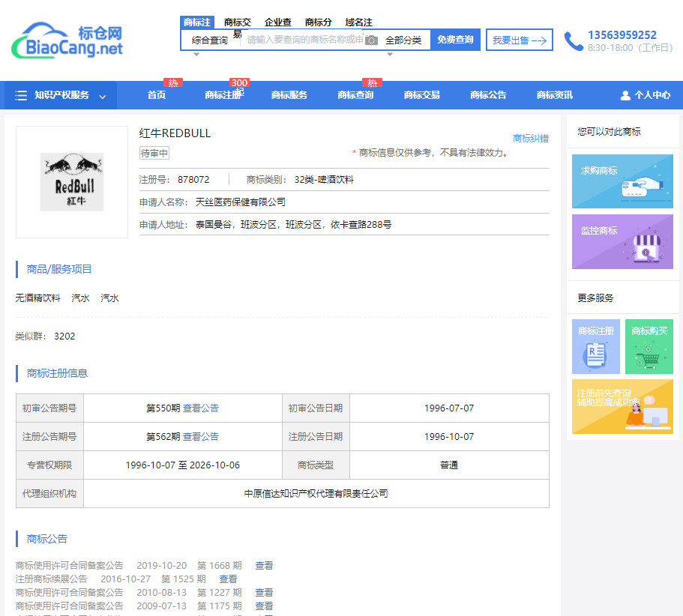Open 商标服务 in the navigation bar
The image size is (683, 616).
point(289,95)
